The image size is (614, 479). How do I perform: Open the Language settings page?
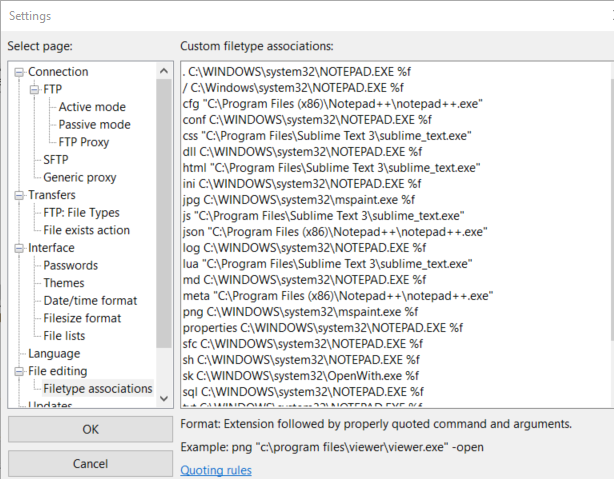tap(54, 354)
